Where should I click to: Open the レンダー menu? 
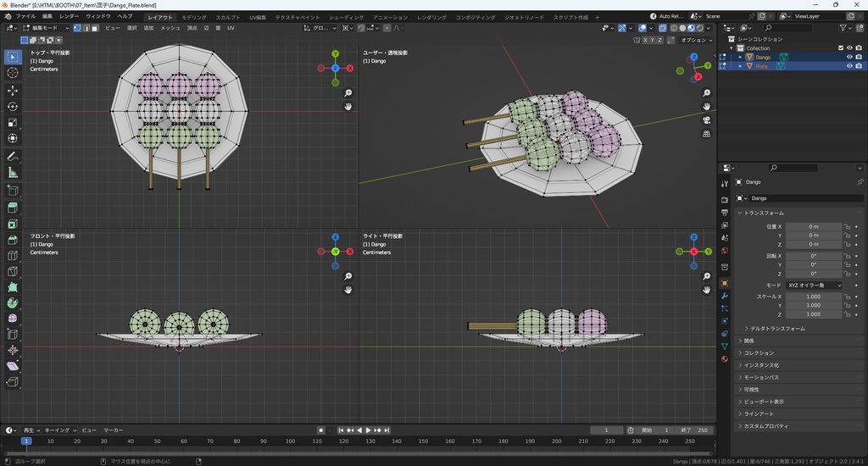point(69,17)
